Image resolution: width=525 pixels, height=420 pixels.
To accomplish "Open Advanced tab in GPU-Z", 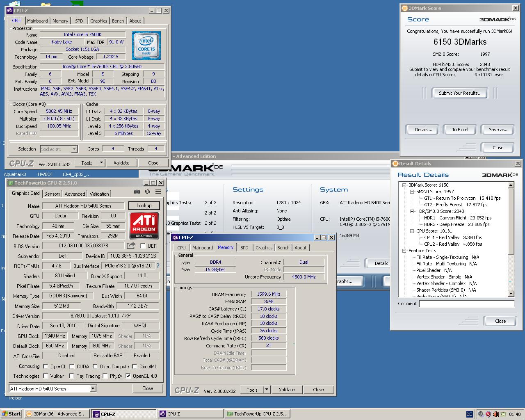I will pyautogui.click(x=75, y=194).
